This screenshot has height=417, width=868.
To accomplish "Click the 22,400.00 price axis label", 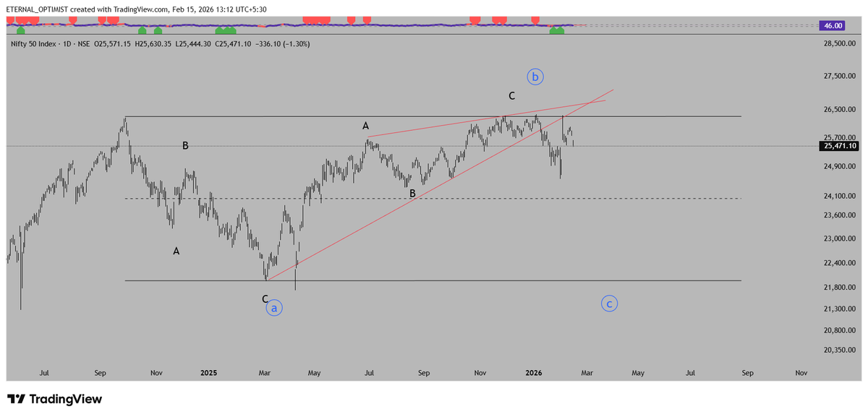I will point(839,264).
